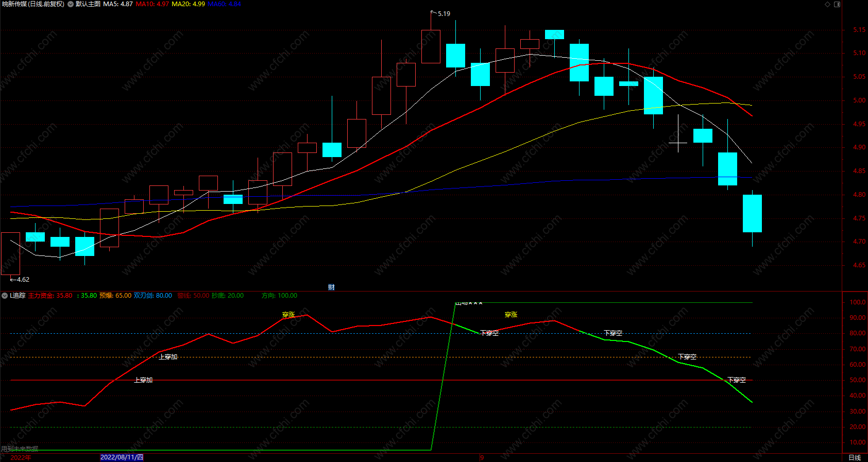This screenshot has height=462, width=868.
Task: Click the 上穿加 label on the 50 line
Action: click(143, 380)
